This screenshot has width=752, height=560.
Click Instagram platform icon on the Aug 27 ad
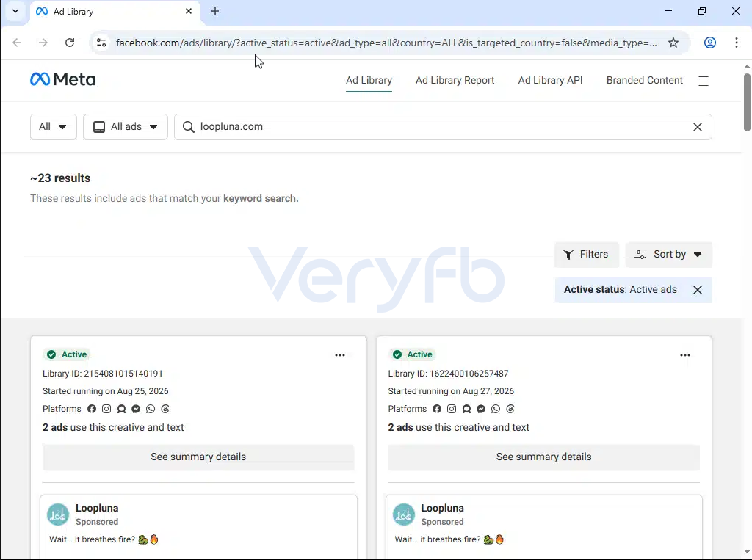[452, 409]
